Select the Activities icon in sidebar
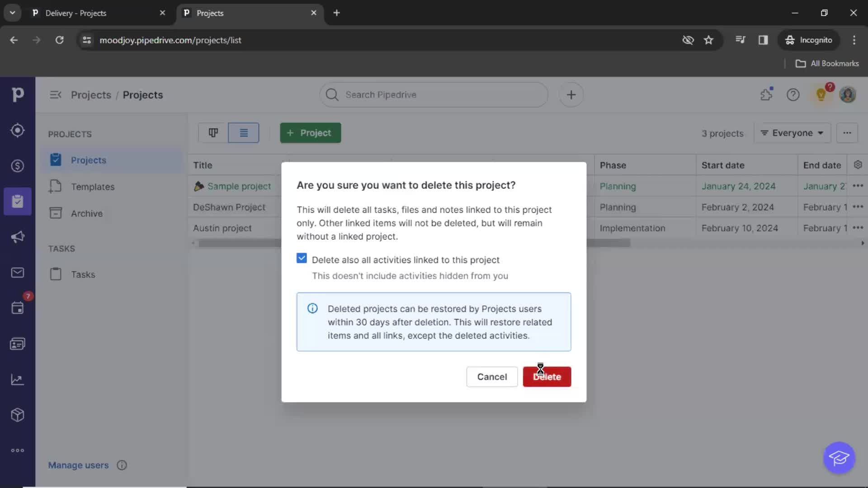This screenshot has width=868, height=488. click(17, 308)
